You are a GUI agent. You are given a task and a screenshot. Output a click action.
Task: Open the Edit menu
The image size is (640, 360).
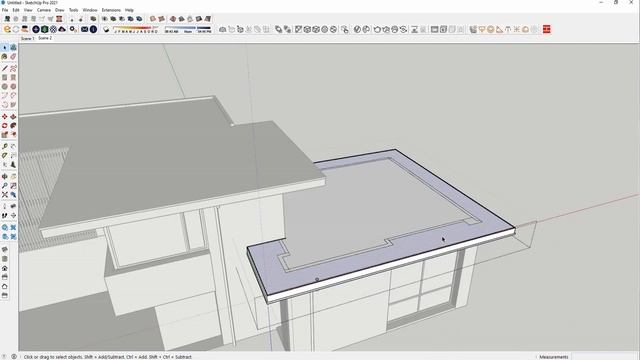coord(16,10)
